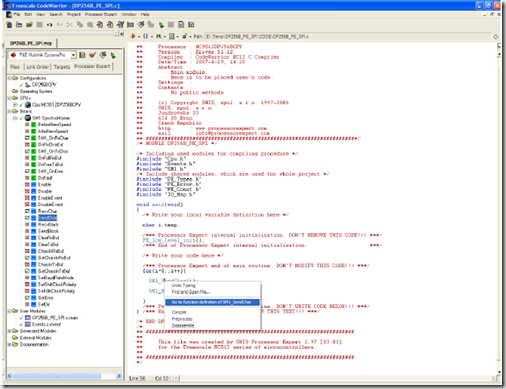This screenshot has width=506, height=389.
Task: Select the DP256B_PE_SPI.mcp project tab
Action: point(31,43)
